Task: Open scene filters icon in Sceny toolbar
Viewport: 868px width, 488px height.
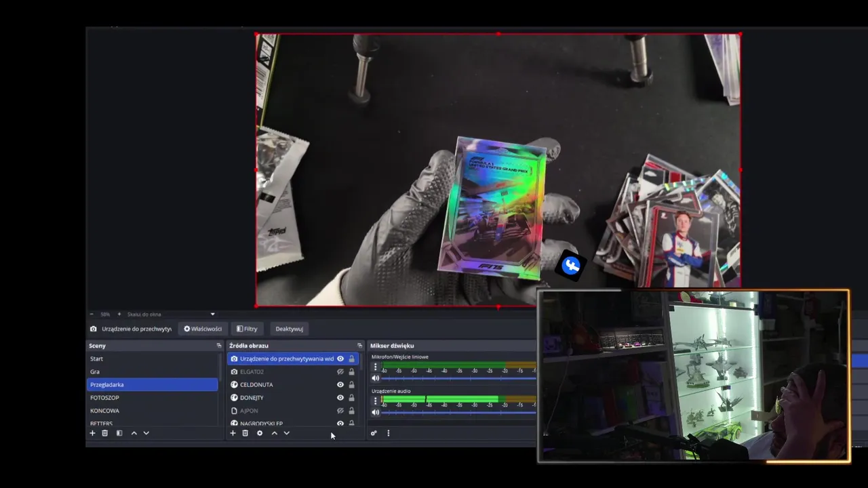Action: 119,433
